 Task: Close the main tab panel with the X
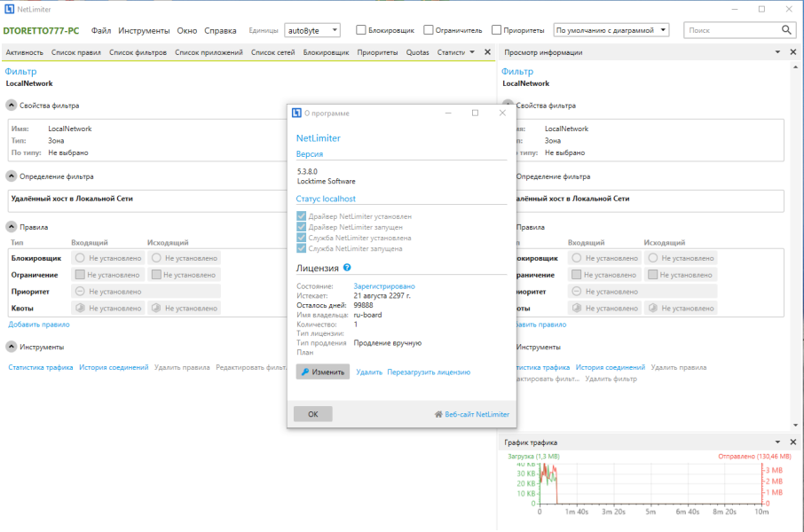[487, 52]
